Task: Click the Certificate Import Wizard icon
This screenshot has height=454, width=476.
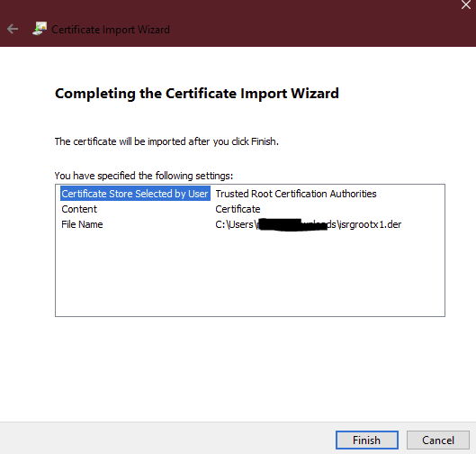Action: (x=40, y=29)
